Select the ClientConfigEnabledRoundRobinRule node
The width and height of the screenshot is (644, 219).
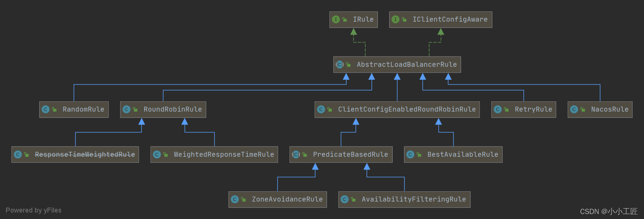click(407, 109)
